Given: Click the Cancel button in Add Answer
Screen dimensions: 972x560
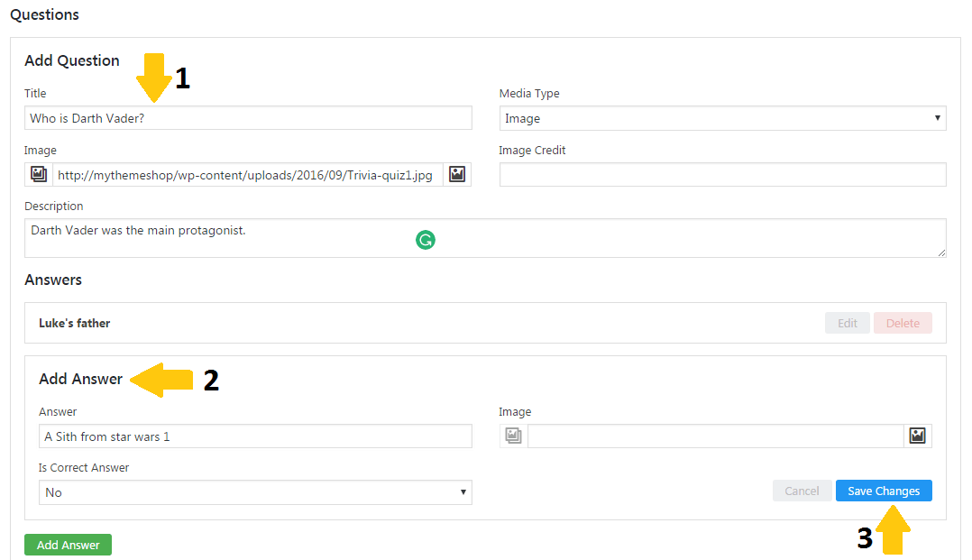Looking at the screenshot, I should (x=802, y=491).
